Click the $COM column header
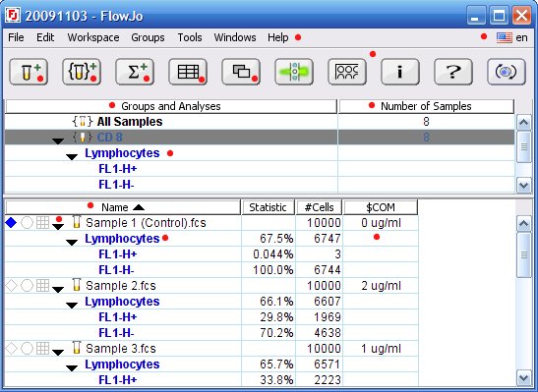This screenshot has width=538, height=392. 381,207
